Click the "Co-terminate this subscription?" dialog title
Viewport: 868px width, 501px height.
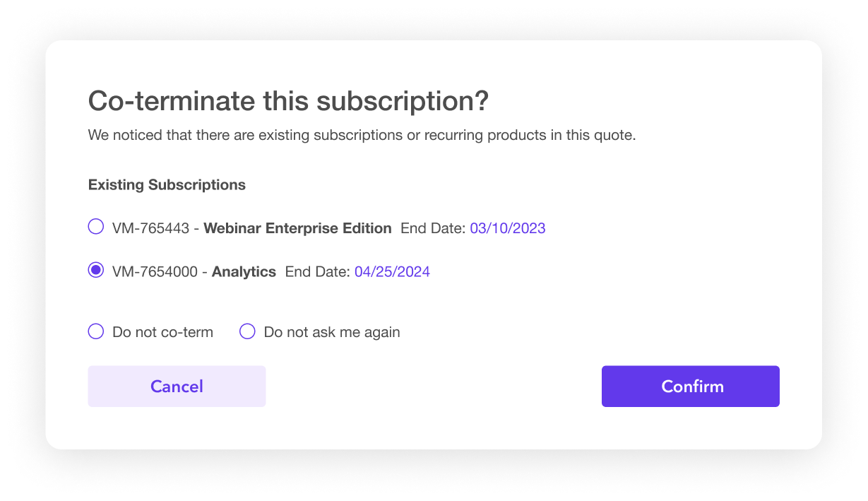288,101
